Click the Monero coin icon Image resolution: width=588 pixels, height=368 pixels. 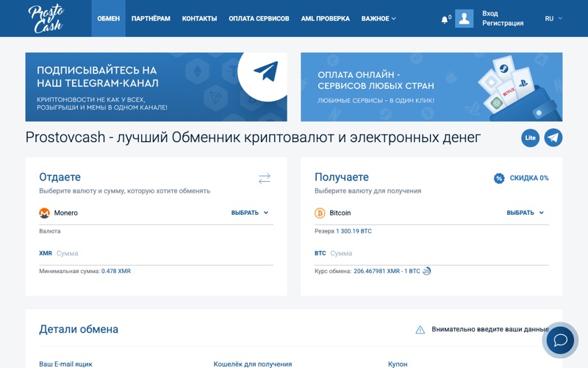(44, 213)
